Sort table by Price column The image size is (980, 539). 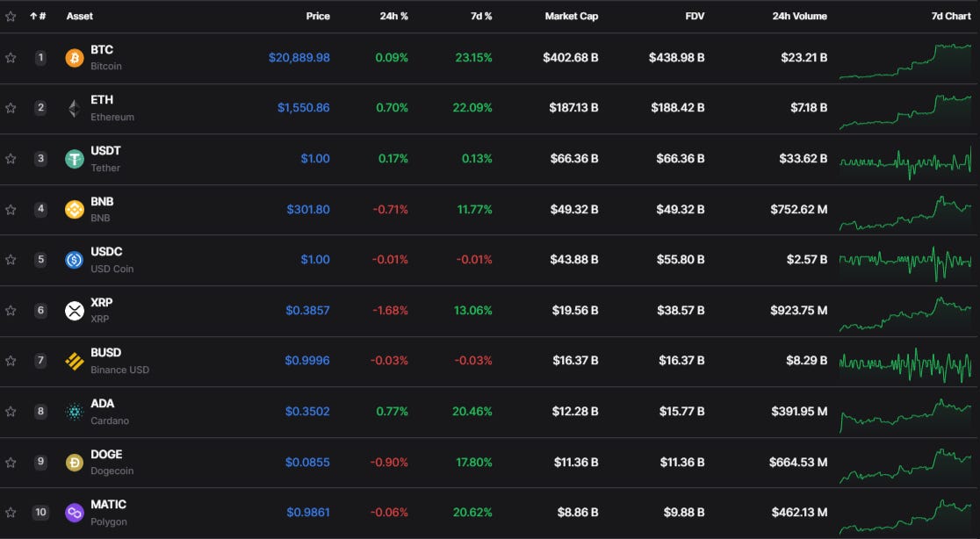(x=318, y=16)
